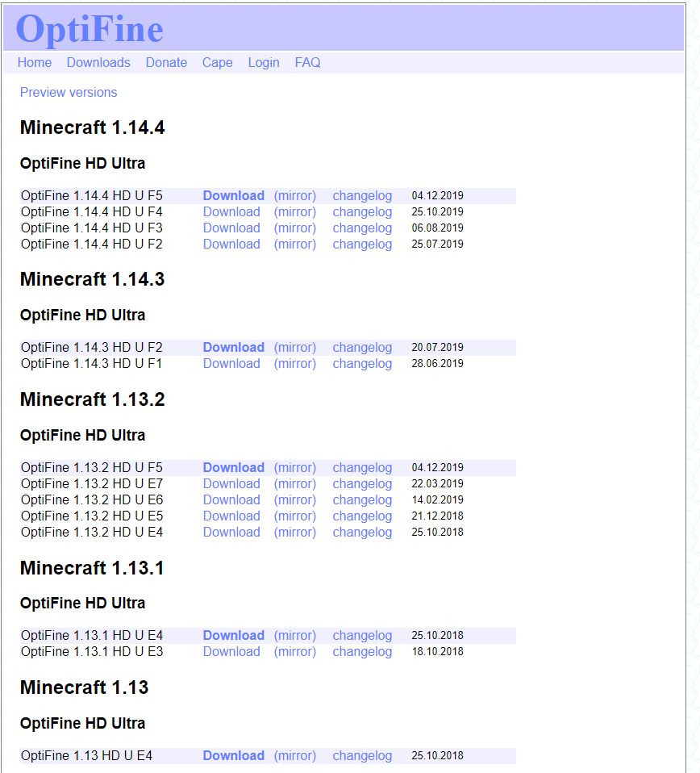The width and height of the screenshot is (700, 773).
Task: Download OptiFine 1.13.2 HD U F5
Action: point(234,468)
